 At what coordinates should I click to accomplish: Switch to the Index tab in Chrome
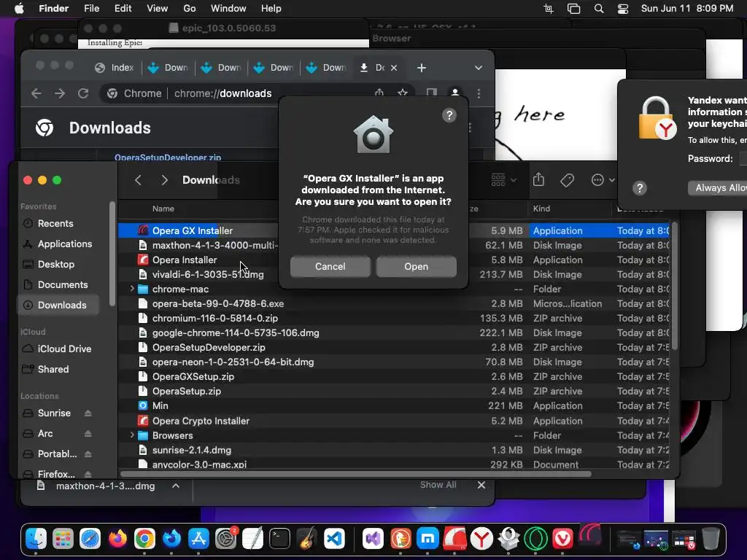click(x=115, y=68)
